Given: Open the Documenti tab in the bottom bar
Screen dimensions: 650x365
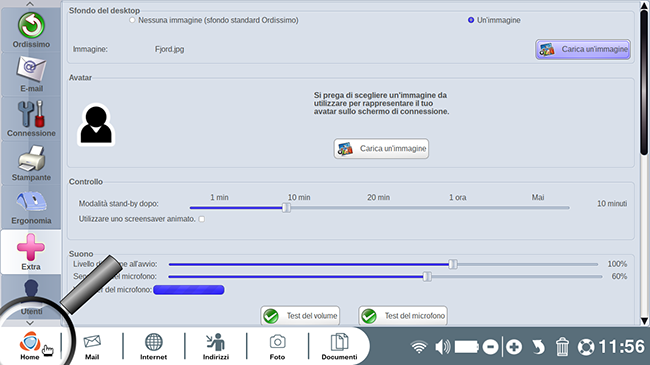Looking at the screenshot, I should [x=339, y=346].
